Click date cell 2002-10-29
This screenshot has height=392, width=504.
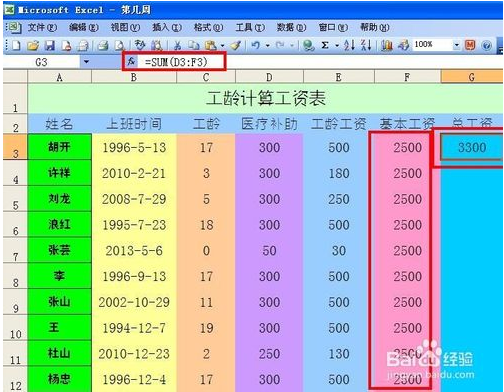[134, 302]
